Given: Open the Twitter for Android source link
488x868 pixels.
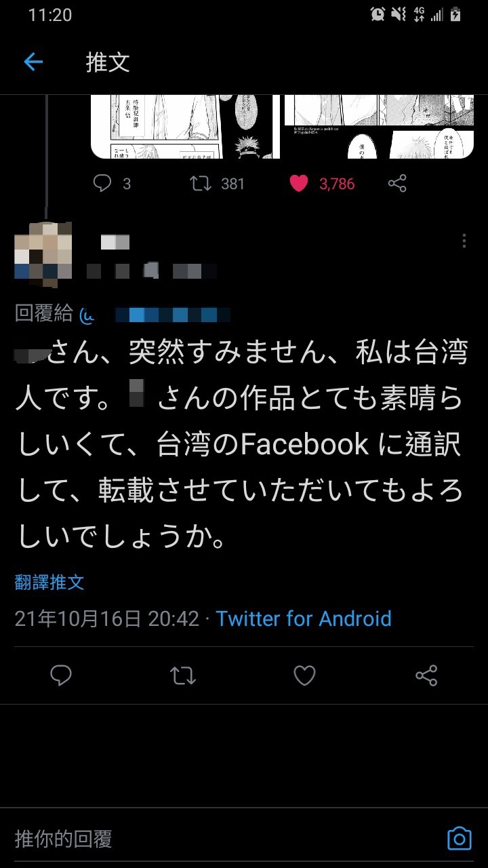Looking at the screenshot, I should 304,618.
